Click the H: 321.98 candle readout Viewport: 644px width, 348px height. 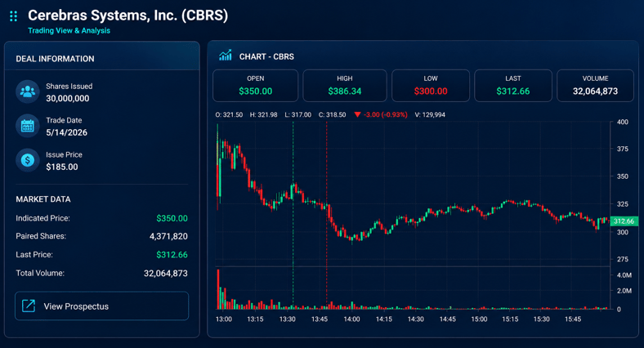click(x=263, y=115)
